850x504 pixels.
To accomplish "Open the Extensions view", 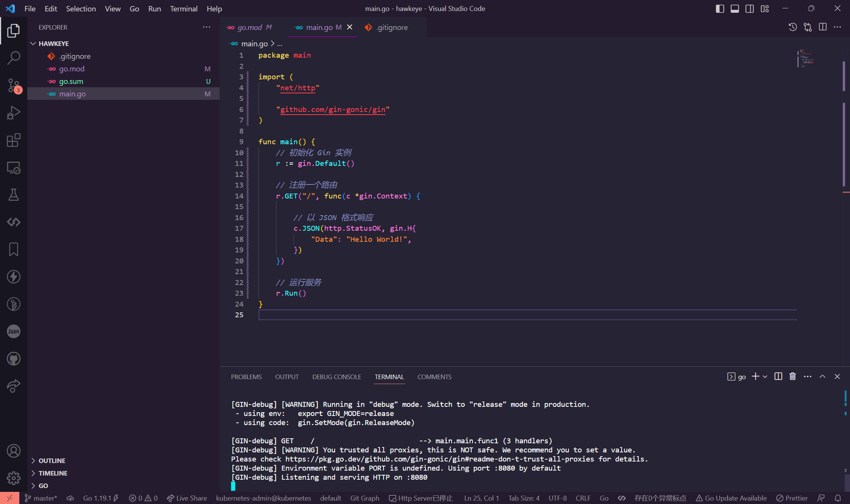I will pos(14,140).
